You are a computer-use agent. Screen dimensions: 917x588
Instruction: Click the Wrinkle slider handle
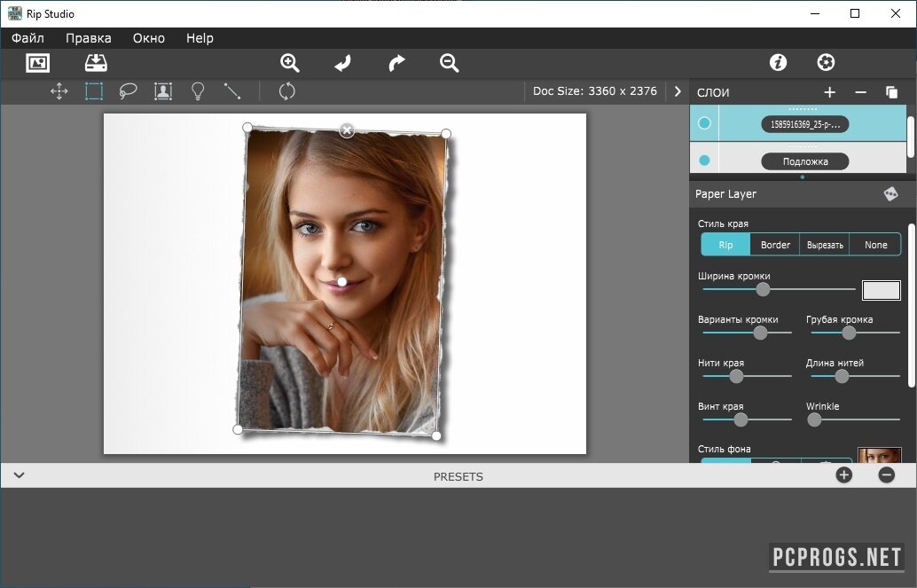pos(814,419)
